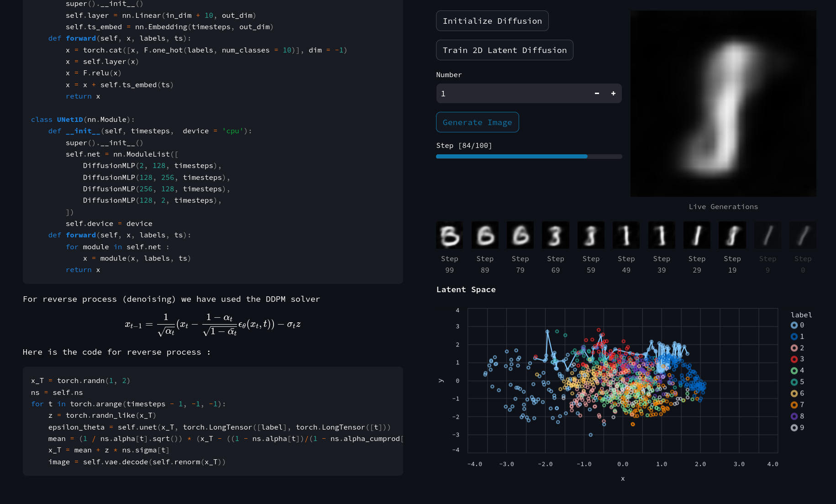
Task: Click the Initialize Diffusion button
Action: click(x=492, y=21)
